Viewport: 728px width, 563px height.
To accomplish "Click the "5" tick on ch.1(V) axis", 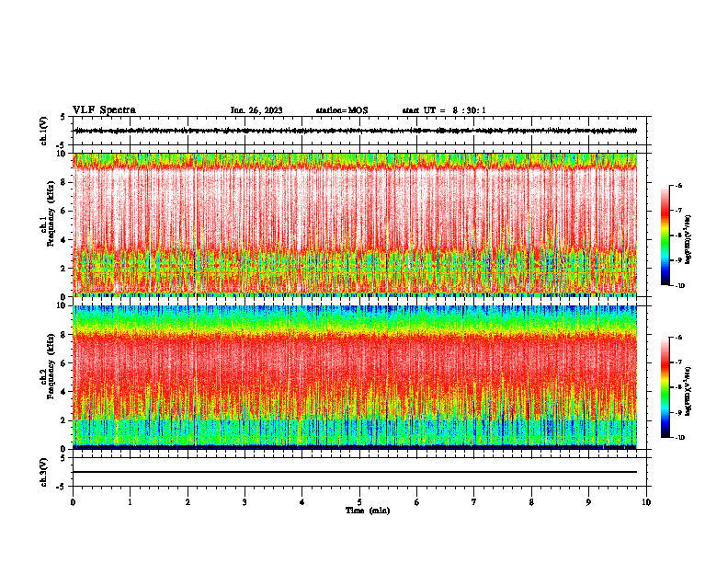I will click(x=64, y=117).
